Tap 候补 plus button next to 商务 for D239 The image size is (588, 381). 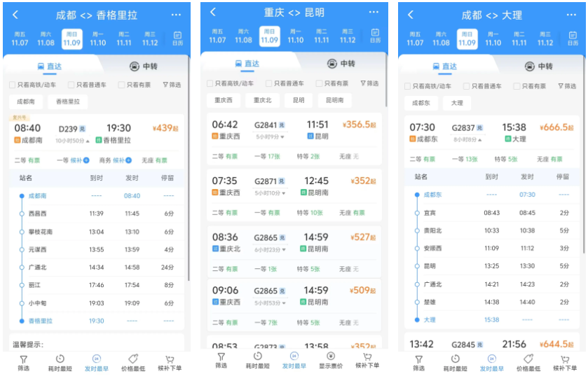pyautogui.click(x=128, y=160)
